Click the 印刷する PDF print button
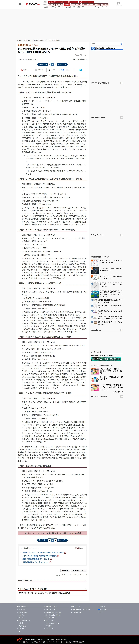Image resolution: width=139 pixels, height=644 pixels. tap(24, 70)
